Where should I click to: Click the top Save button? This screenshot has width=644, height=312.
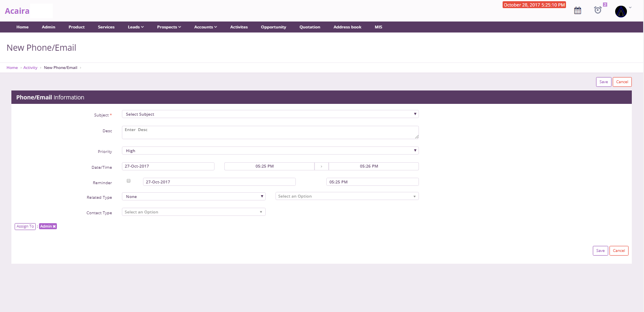pyautogui.click(x=603, y=82)
